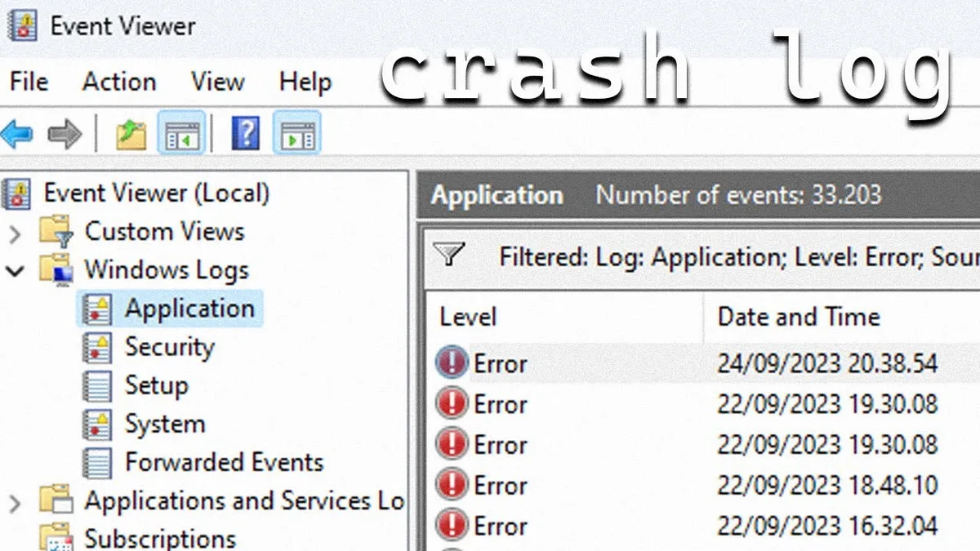
Task: Click the error icon for 24/09/2023 20.38.54
Action: [x=452, y=362]
